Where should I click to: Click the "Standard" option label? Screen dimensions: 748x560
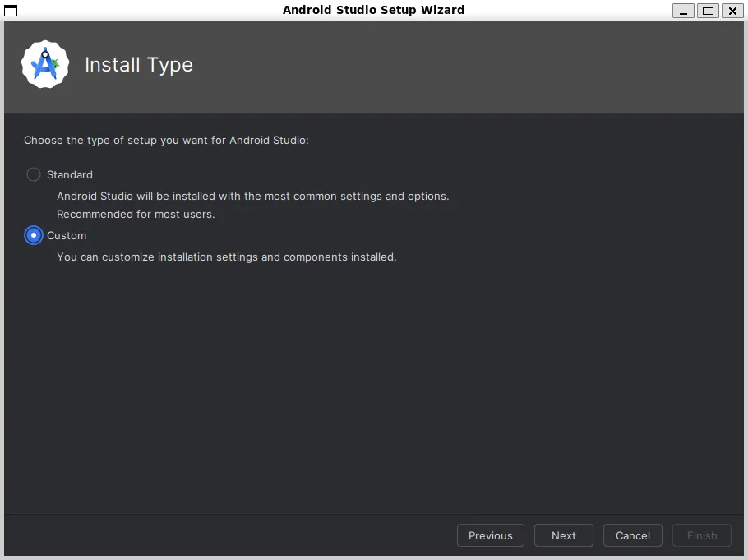click(x=70, y=174)
